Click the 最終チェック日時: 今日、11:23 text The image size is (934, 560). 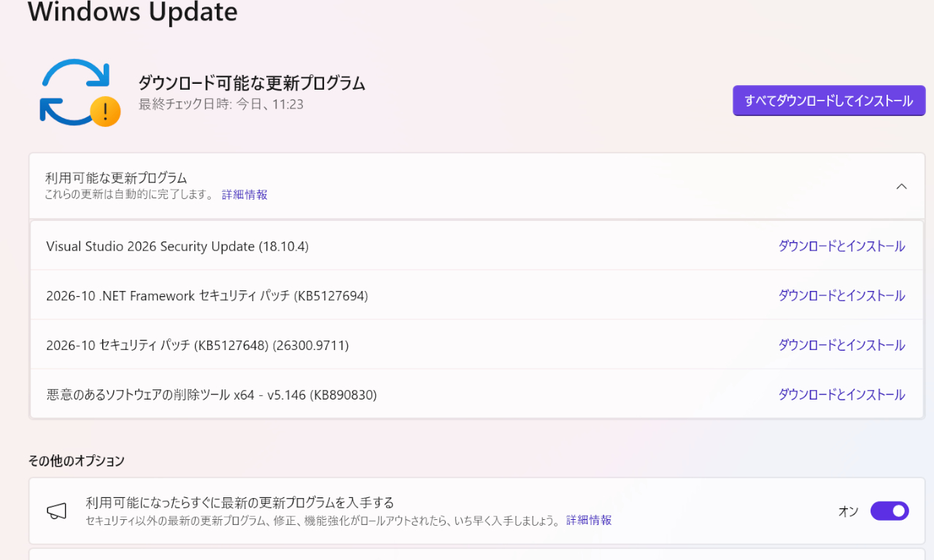(x=221, y=104)
